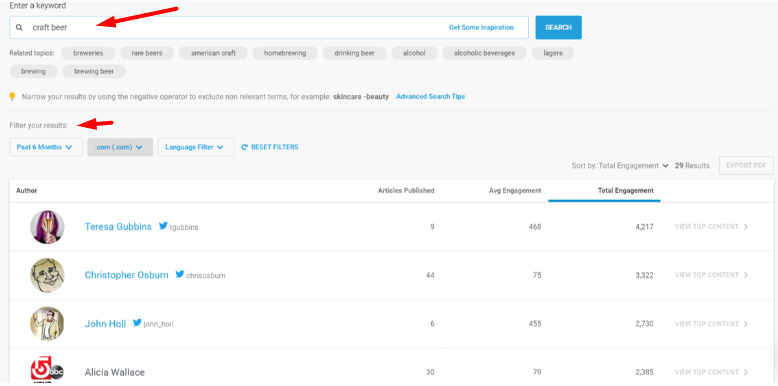Open John Holl's Twitter bird icon
The width and height of the screenshot is (778, 386).
pyautogui.click(x=137, y=323)
